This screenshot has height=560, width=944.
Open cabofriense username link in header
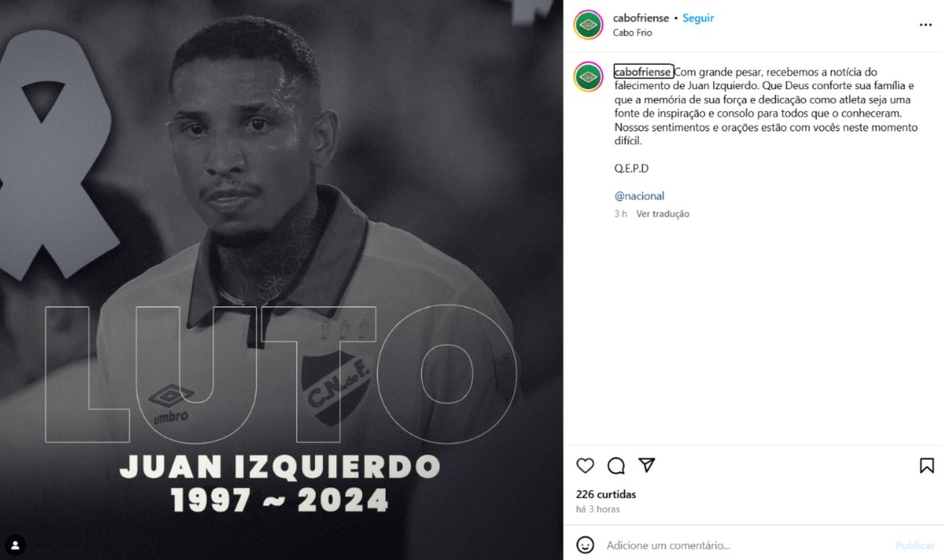641,18
